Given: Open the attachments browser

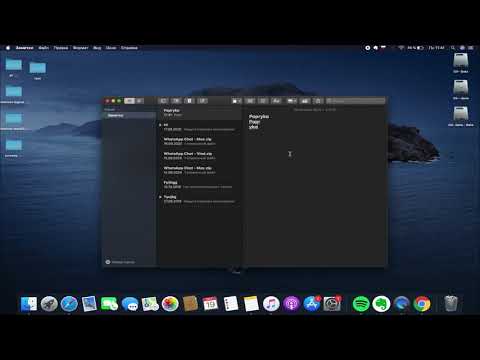Looking at the screenshot, I should click(x=176, y=101).
